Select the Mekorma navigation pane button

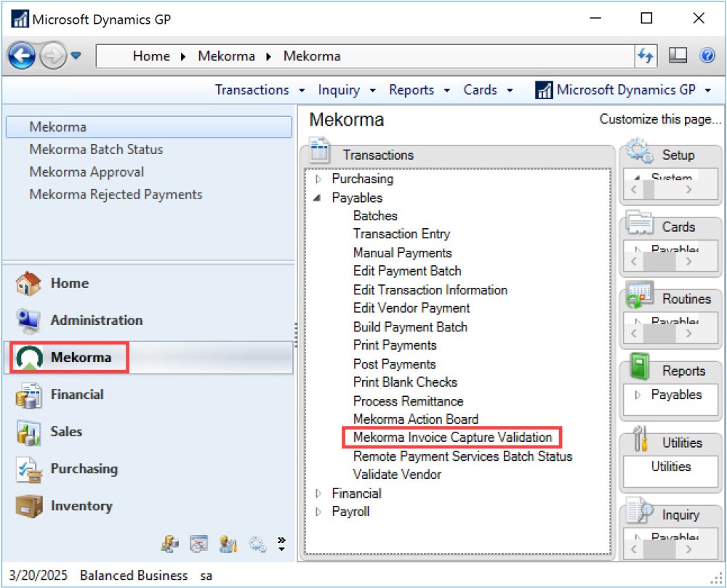148,358
